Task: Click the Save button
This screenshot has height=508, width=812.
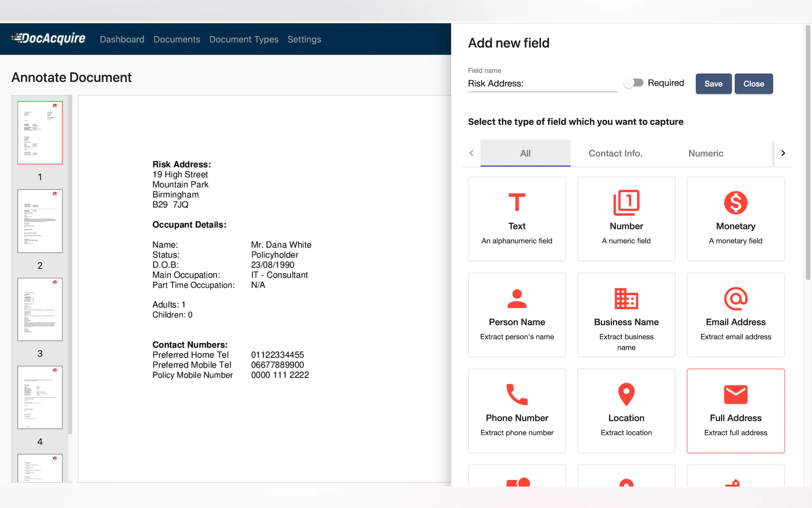Action: 713,84
